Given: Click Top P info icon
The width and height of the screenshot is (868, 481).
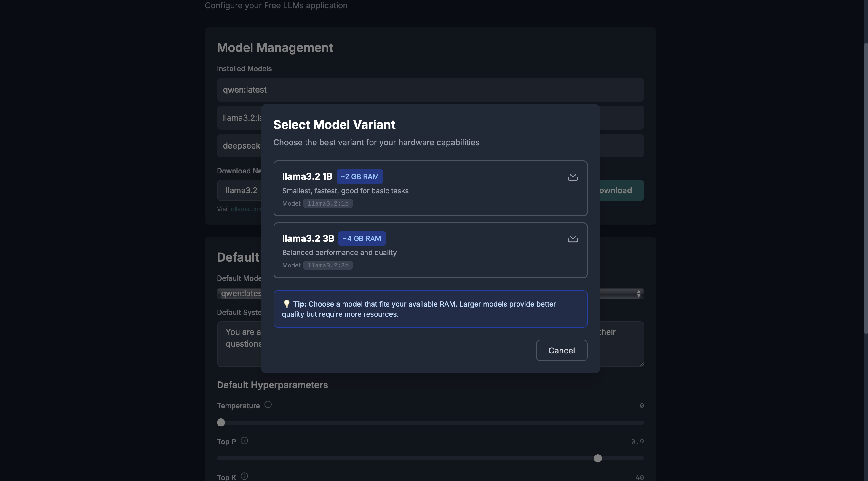Looking at the screenshot, I should [x=244, y=441].
